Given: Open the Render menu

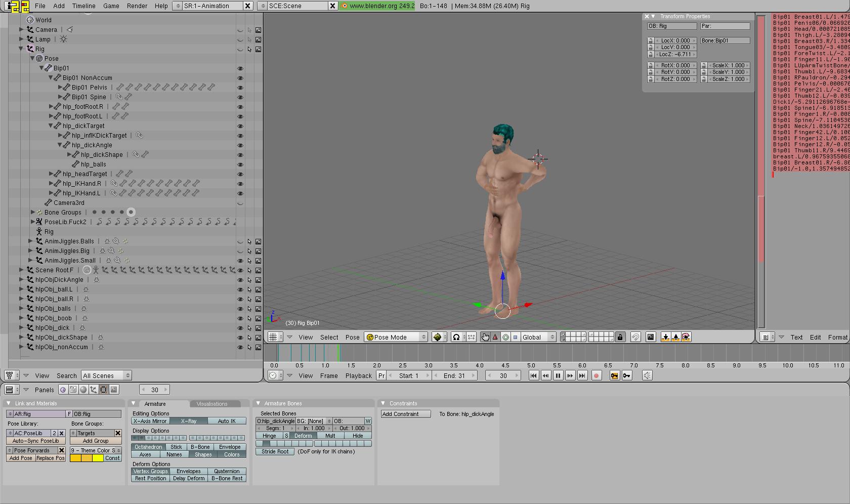Looking at the screenshot, I should pos(137,6).
